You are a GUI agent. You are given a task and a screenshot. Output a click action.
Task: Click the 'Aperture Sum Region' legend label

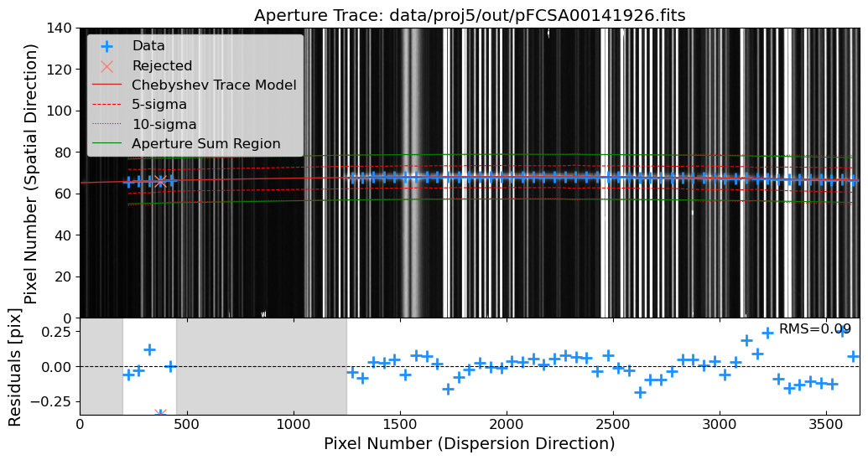point(205,144)
